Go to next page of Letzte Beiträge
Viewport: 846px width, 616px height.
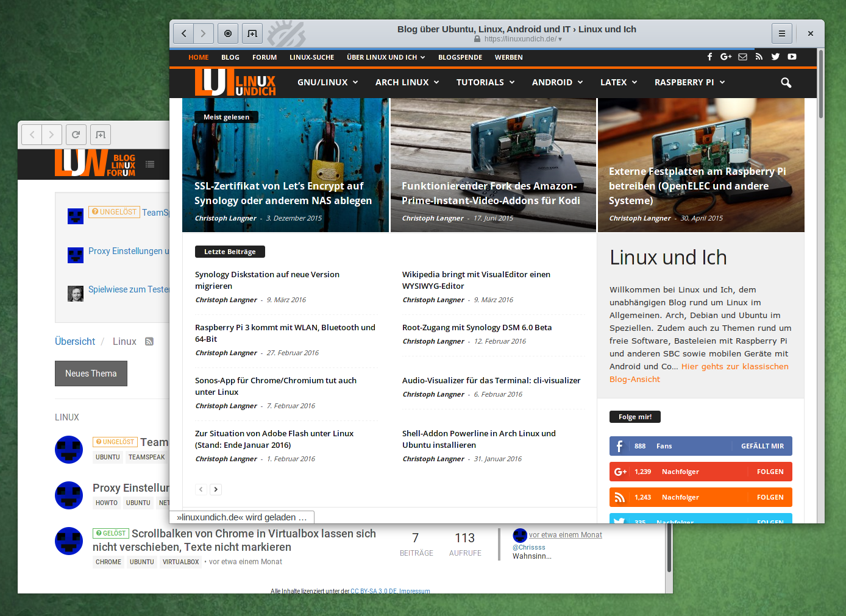tap(216, 489)
